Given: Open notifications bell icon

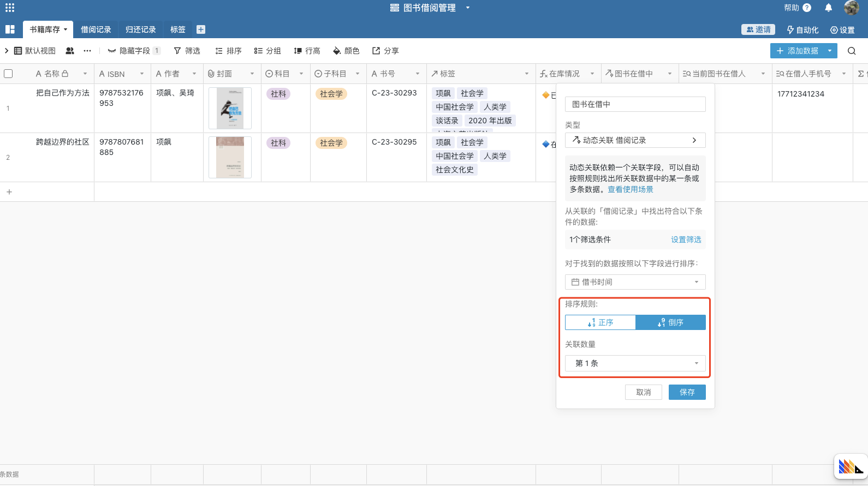Looking at the screenshot, I should click(828, 8).
